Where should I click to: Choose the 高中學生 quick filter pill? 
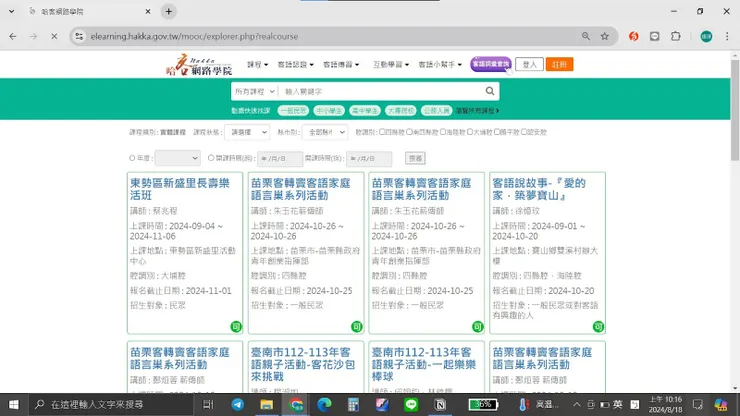(365, 110)
